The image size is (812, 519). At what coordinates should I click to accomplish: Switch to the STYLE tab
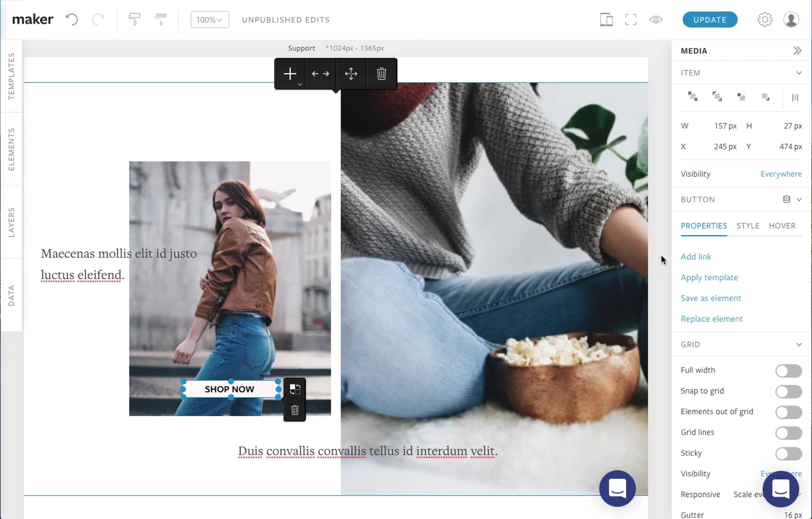point(748,226)
